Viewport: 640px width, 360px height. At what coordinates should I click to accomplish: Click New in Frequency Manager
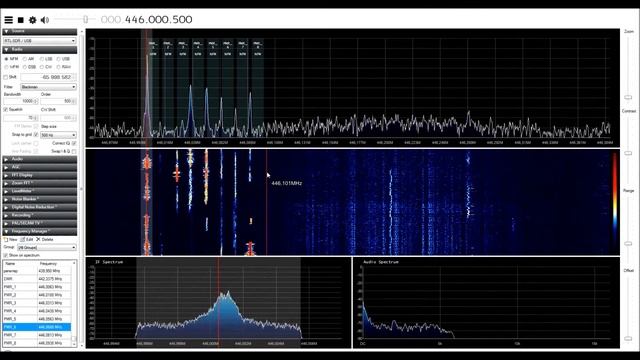pyautogui.click(x=11, y=240)
